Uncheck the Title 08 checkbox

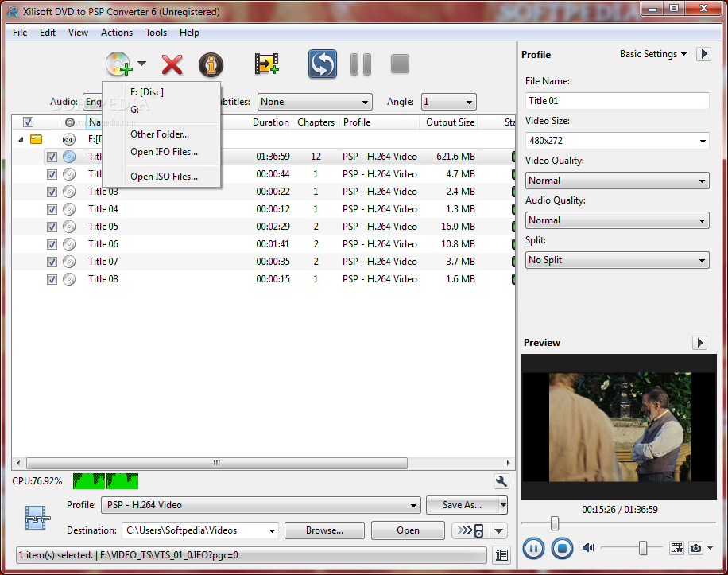[52, 280]
